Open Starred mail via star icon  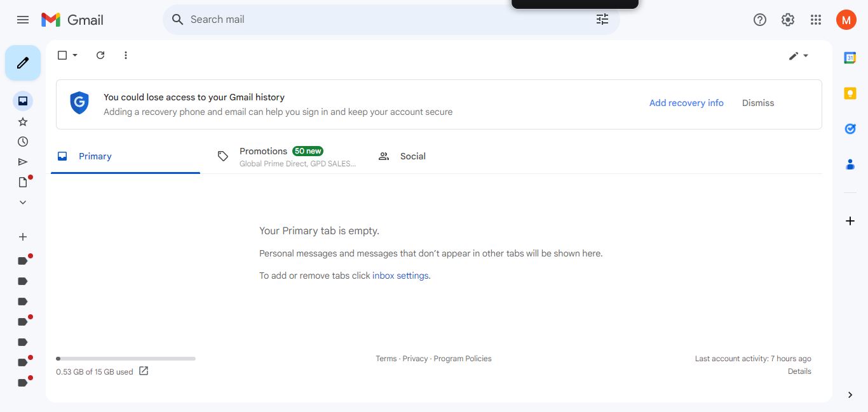tap(23, 121)
